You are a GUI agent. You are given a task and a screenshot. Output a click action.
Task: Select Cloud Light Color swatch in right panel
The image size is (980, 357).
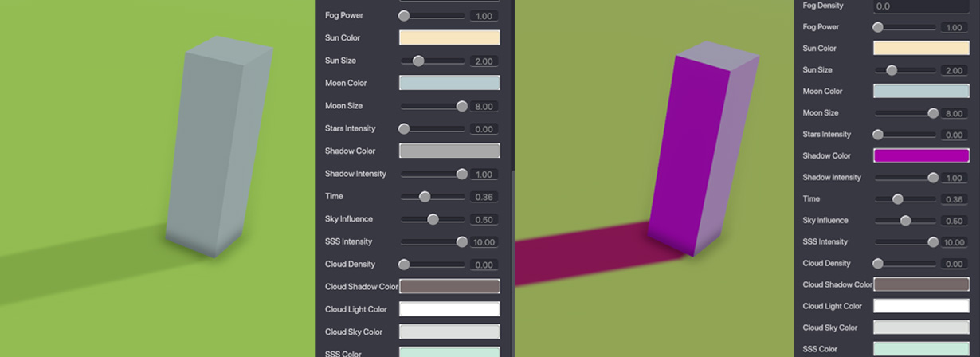pyautogui.click(x=921, y=306)
